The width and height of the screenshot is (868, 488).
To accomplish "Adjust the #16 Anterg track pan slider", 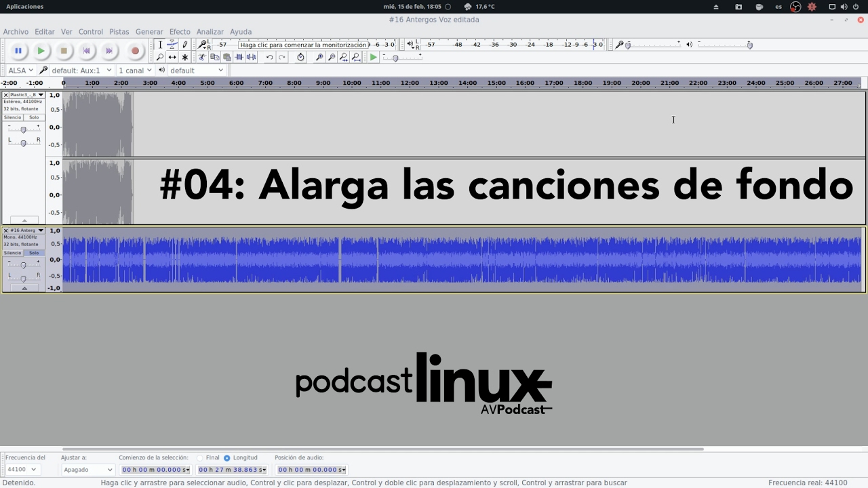I will coord(23,278).
